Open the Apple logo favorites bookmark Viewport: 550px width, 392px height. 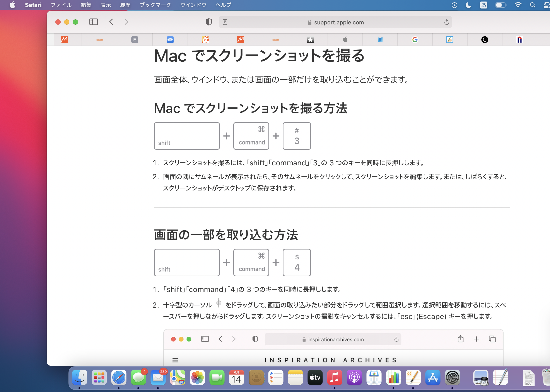click(345, 40)
